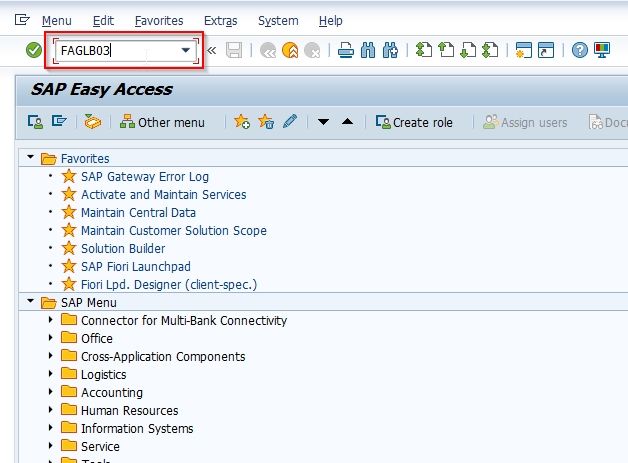628x463 pixels.
Task: Open the Help menu
Action: pos(330,20)
